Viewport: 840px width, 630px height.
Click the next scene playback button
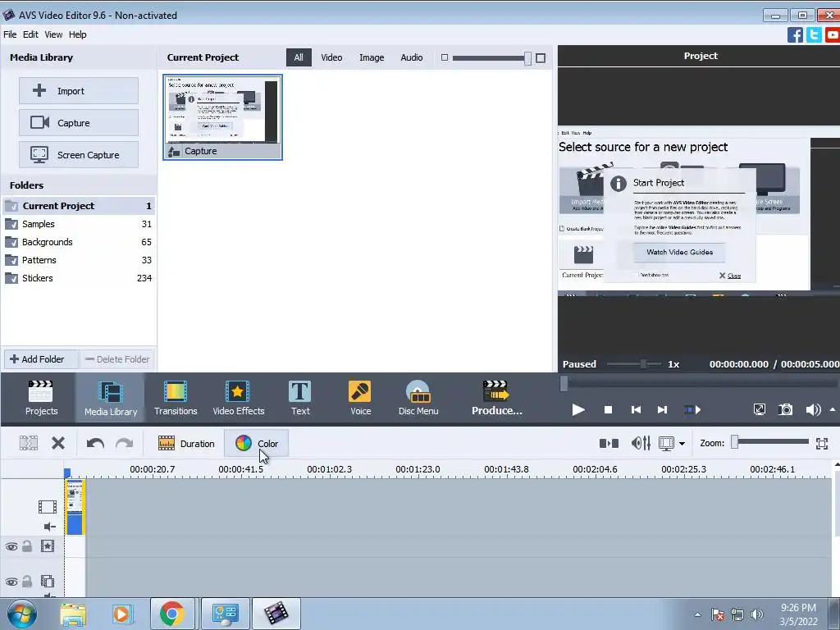coord(692,410)
